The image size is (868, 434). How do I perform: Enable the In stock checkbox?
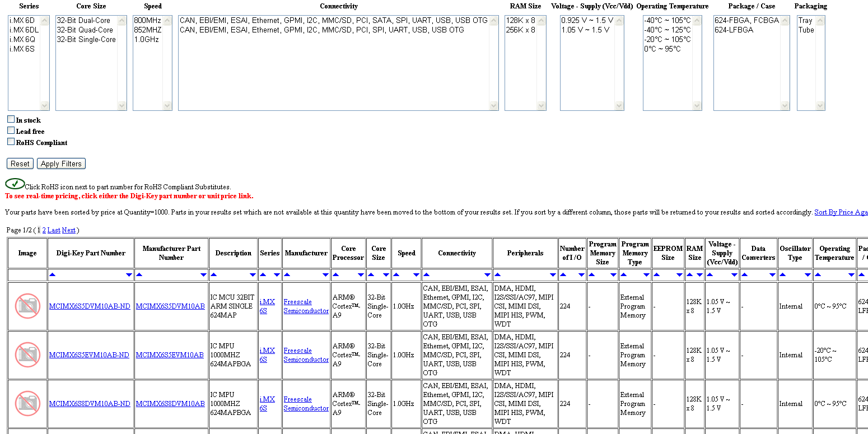coord(11,119)
